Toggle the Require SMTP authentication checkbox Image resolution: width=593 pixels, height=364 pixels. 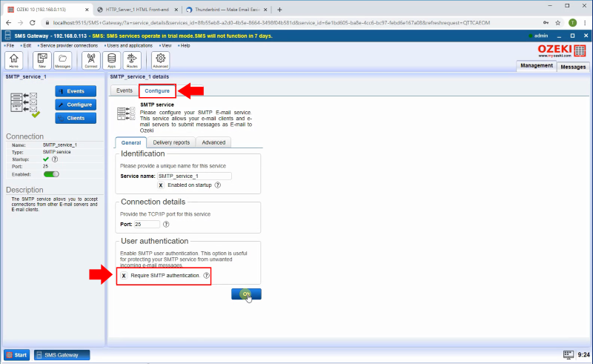(x=124, y=276)
